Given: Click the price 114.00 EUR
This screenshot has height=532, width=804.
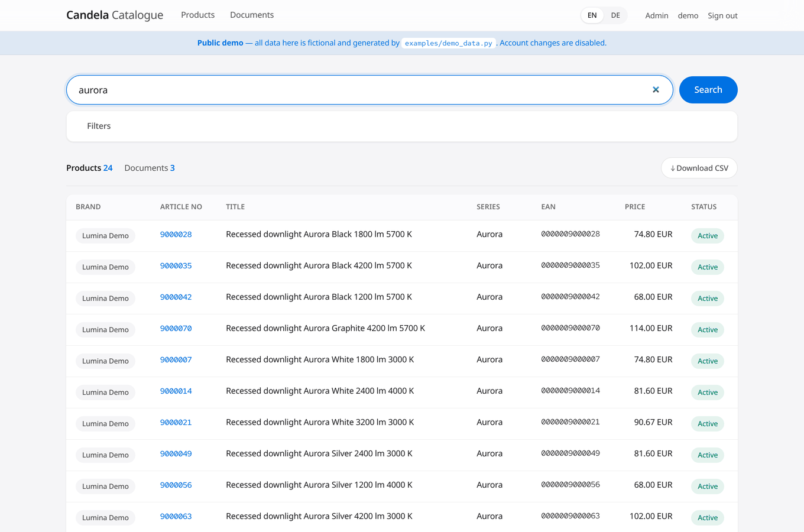Looking at the screenshot, I should 651,328.
